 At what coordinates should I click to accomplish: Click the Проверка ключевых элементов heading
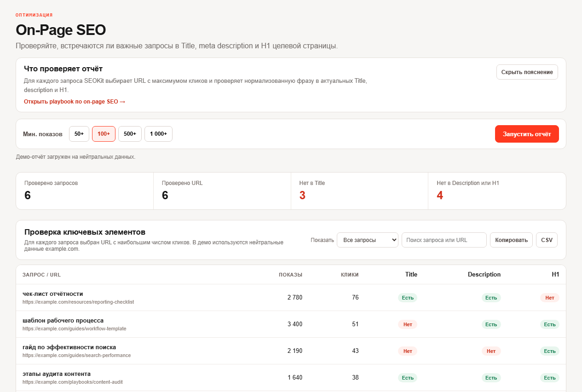[x=85, y=232]
